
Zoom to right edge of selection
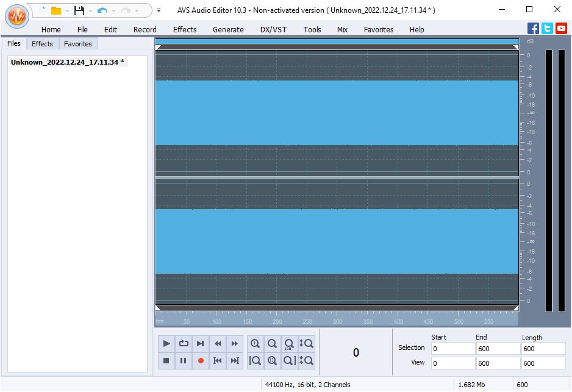pos(289,361)
